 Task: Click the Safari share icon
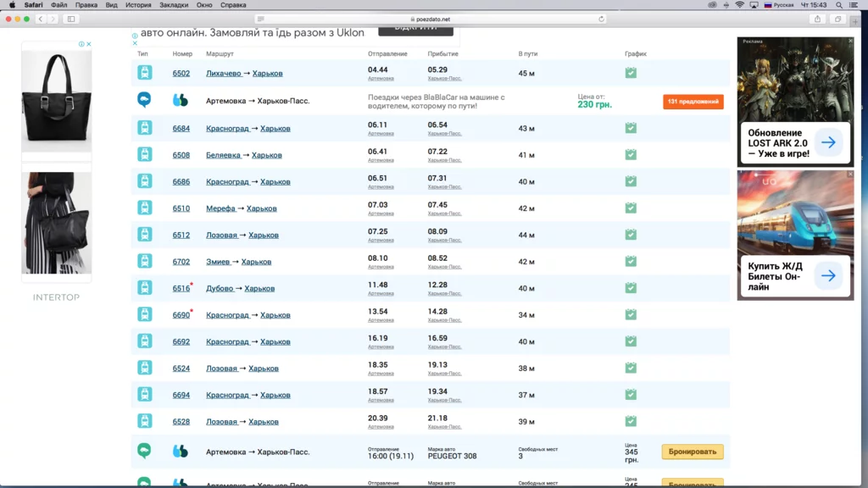pos(817,19)
